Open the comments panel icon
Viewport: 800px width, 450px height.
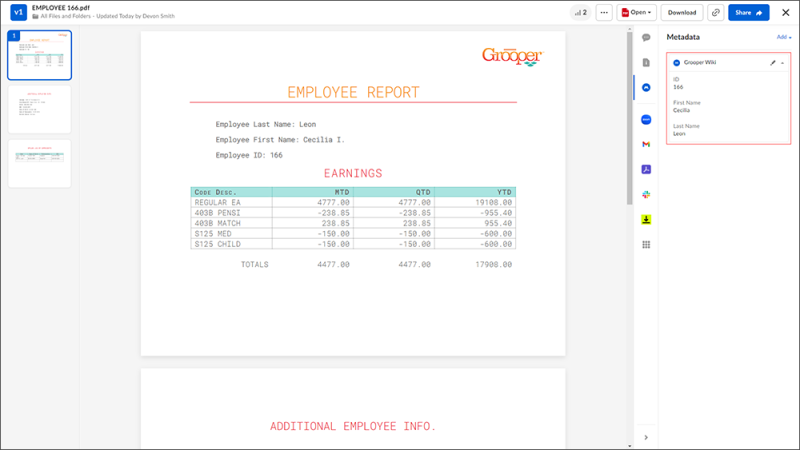[x=646, y=38]
